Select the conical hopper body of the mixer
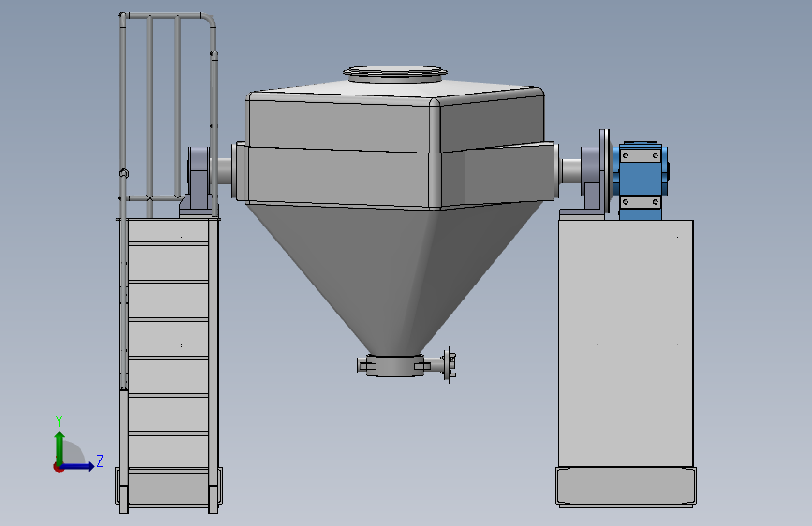812x526 pixels. pos(393,280)
